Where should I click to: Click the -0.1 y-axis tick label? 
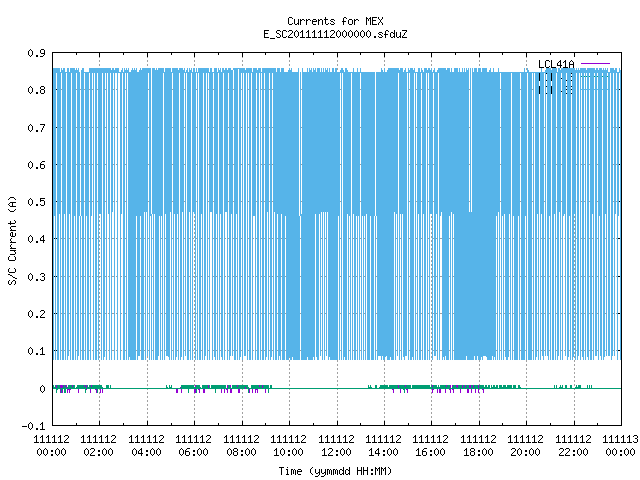tap(33, 426)
